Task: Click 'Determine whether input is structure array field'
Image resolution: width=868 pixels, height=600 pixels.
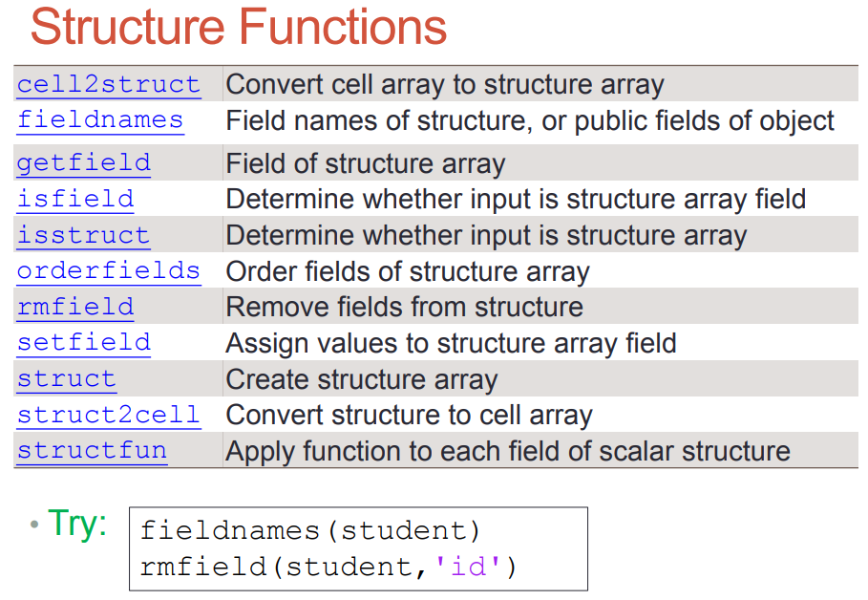Action: [516, 200]
